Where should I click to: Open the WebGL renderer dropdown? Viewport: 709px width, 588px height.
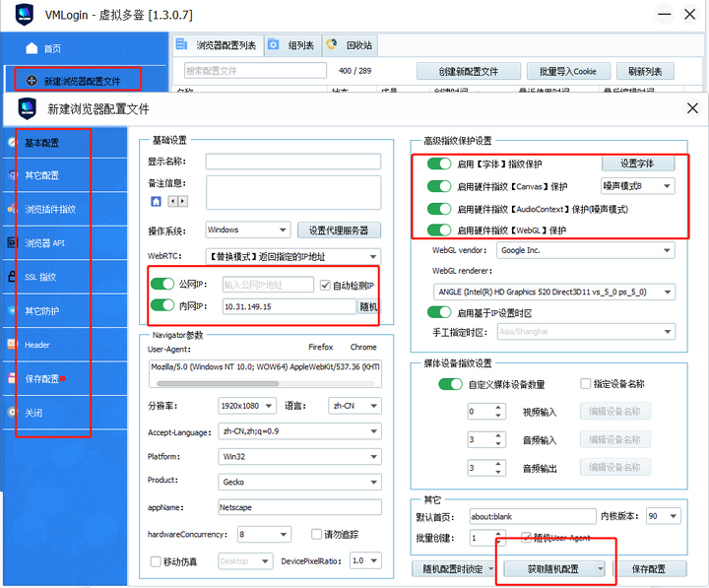coord(554,292)
